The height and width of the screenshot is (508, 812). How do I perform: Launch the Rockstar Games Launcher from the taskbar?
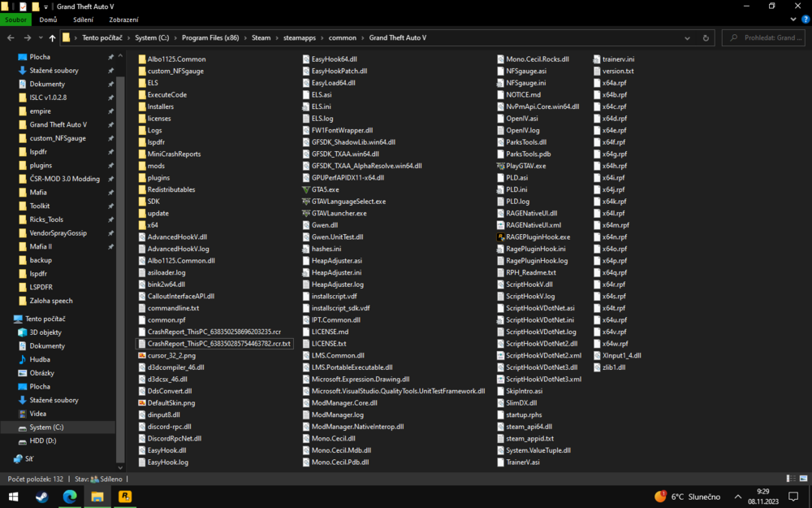125,496
